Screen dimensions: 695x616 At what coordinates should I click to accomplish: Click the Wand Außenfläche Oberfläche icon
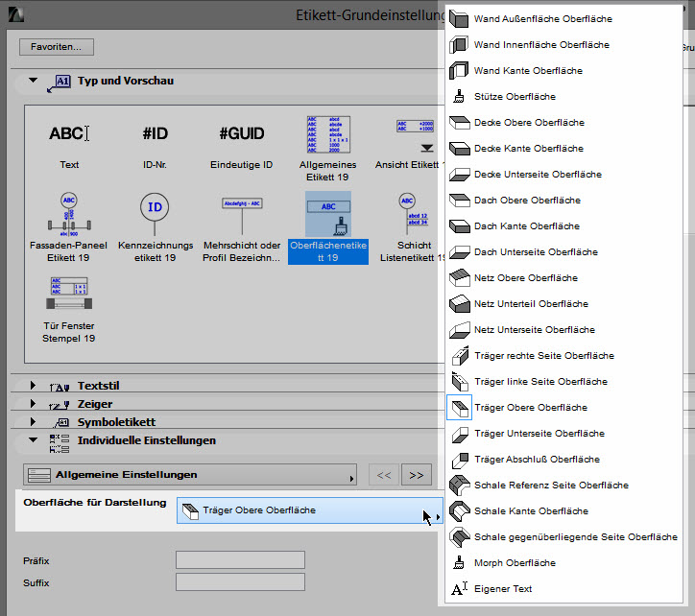point(459,19)
